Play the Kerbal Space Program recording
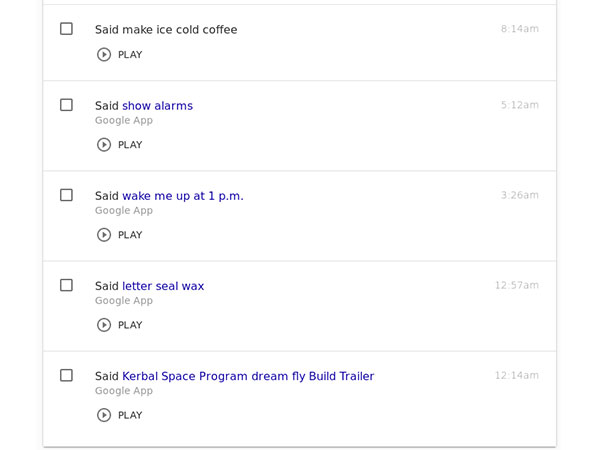 119,415
